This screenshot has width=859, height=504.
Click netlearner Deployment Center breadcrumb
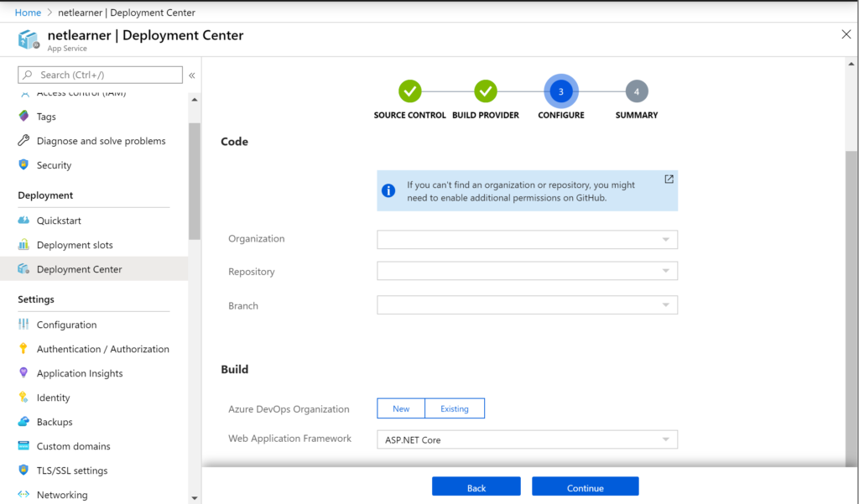point(127,12)
